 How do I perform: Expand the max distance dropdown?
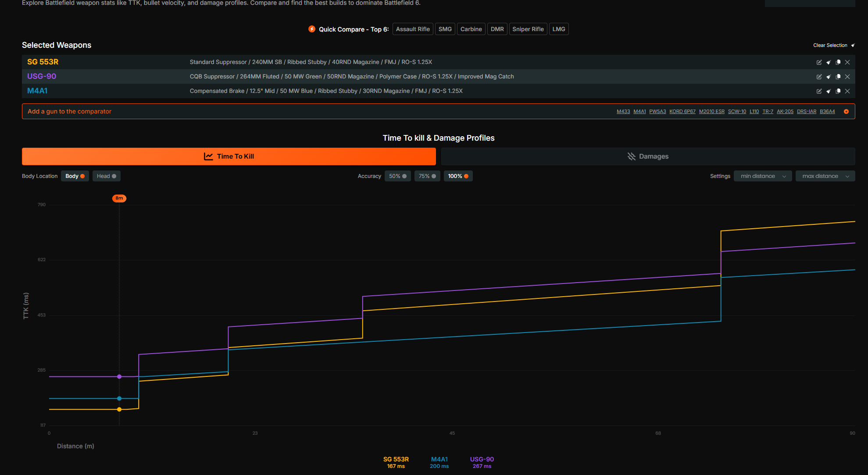[x=825, y=176]
